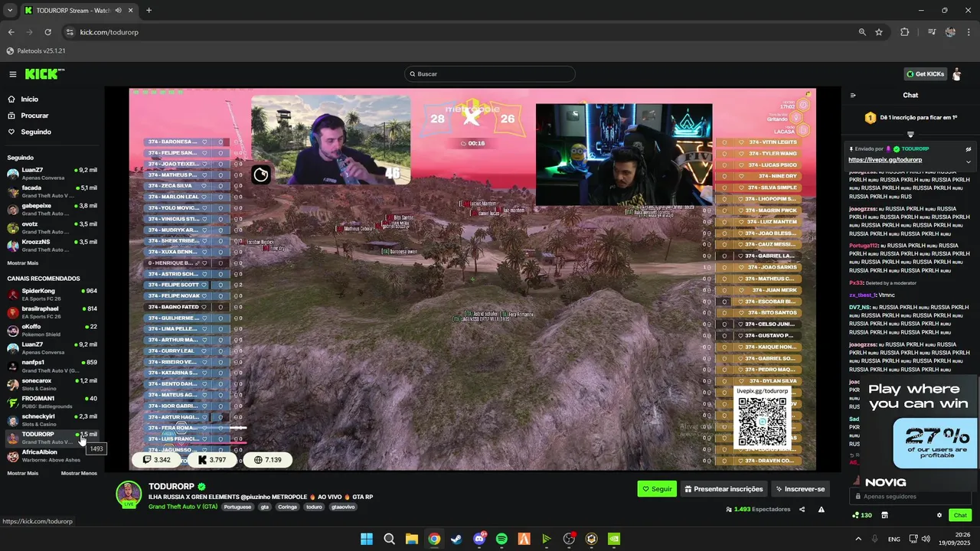Open Grand Theft Auto V category link

(183, 507)
